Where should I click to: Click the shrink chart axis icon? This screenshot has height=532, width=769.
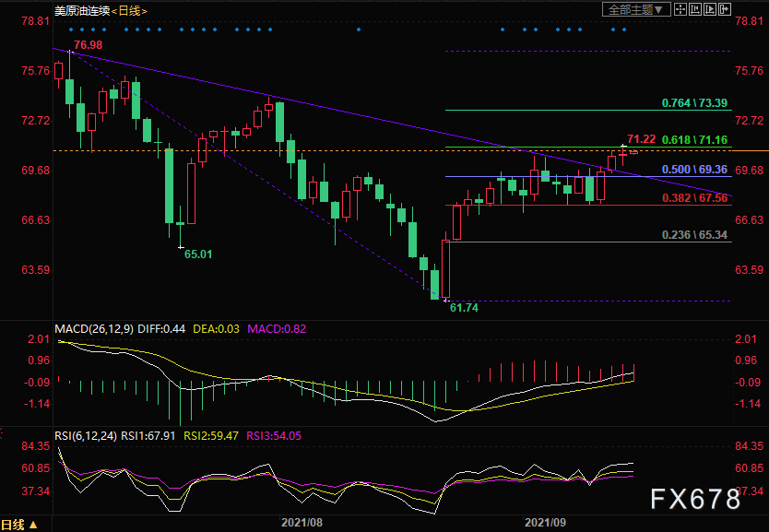click(694, 9)
